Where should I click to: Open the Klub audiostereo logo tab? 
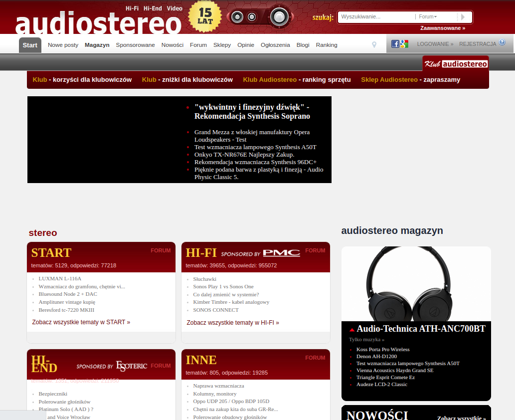(x=456, y=64)
